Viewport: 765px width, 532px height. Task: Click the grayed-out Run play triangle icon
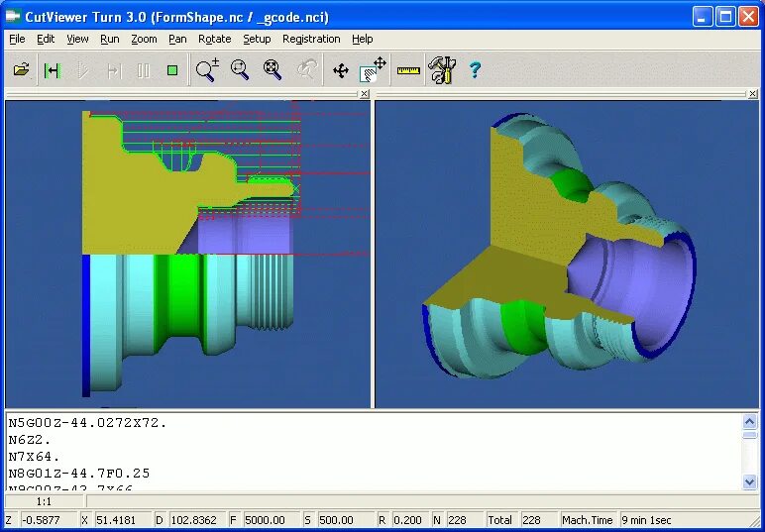point(83,70)
